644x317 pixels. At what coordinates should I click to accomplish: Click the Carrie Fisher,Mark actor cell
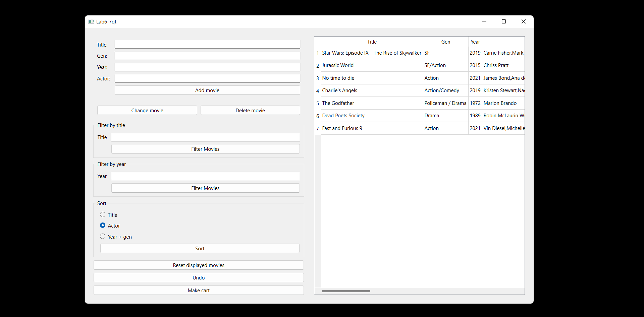[x=503, y=53]
